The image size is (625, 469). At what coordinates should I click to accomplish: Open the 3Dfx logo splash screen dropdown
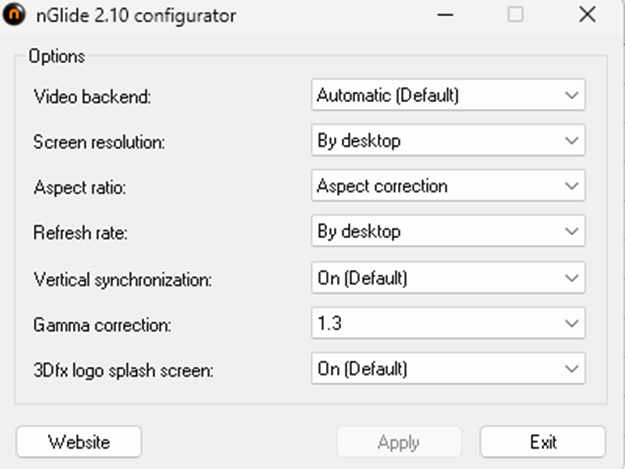(x=448, y=369)
